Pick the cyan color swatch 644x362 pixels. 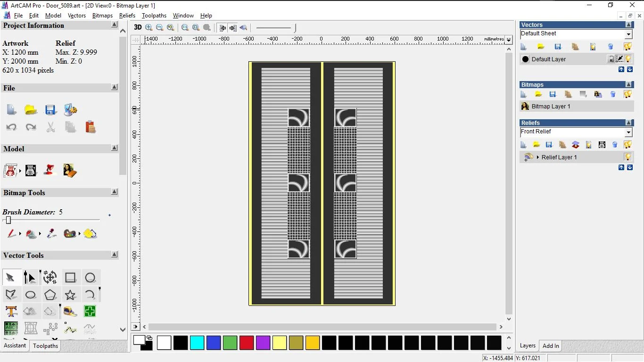tap(197, 343)
